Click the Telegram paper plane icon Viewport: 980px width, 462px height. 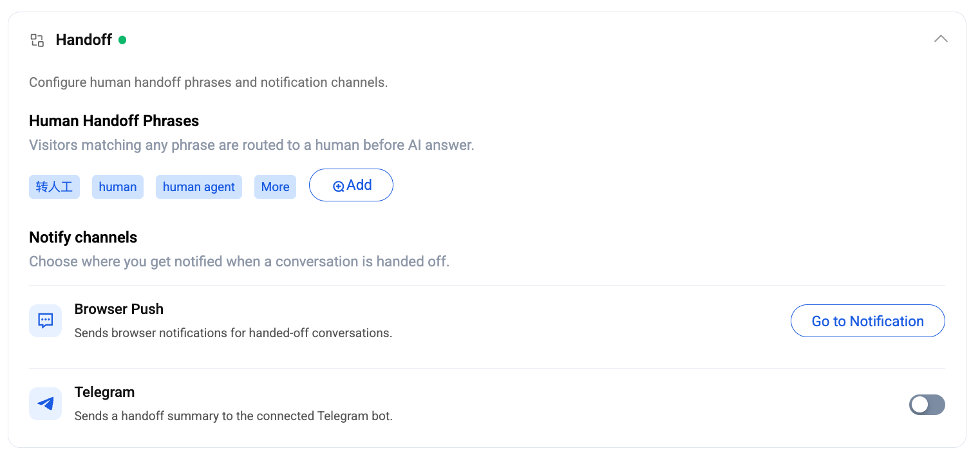tap(45, 403)
